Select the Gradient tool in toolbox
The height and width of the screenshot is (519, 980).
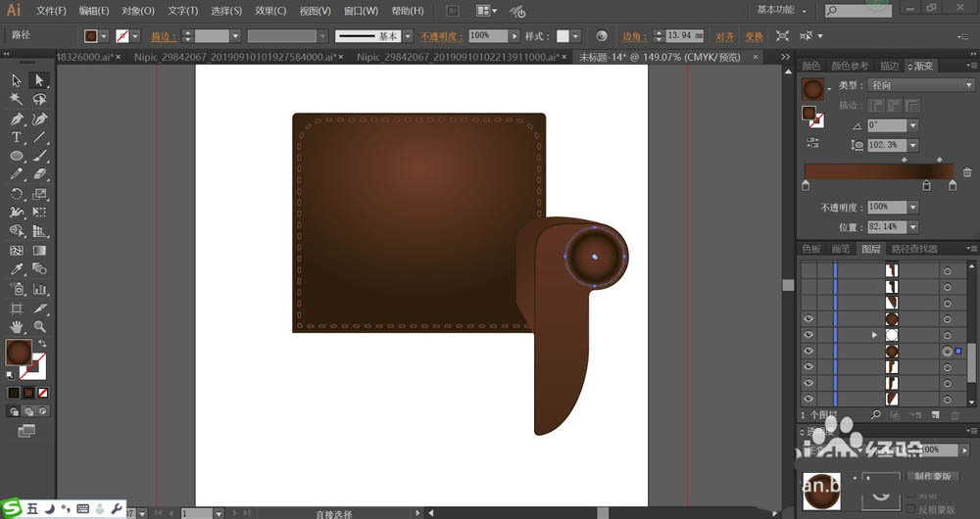coord(39,251)
